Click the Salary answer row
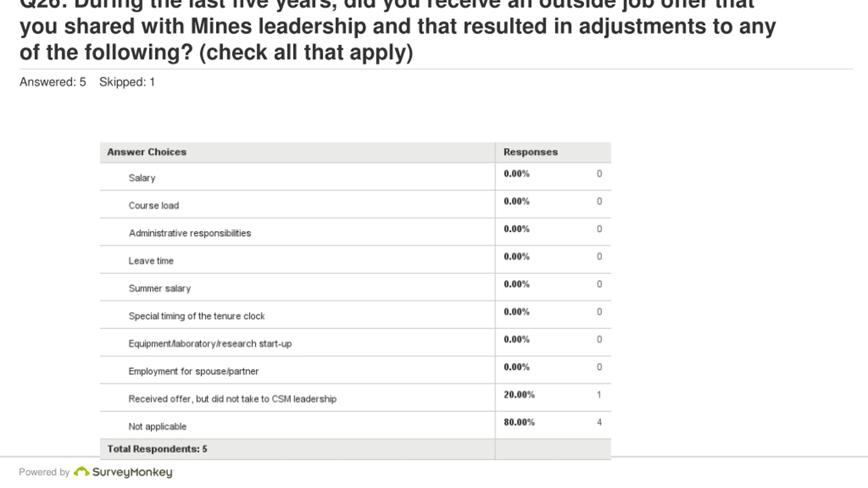The width and height of the screenshot is (868, 488). coord(355,177)
